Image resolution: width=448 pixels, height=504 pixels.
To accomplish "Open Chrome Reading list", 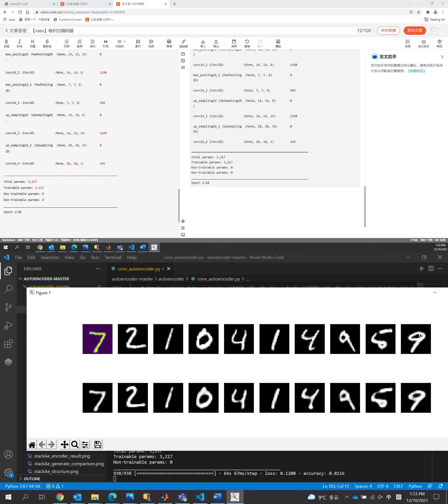I will [435, 19].
